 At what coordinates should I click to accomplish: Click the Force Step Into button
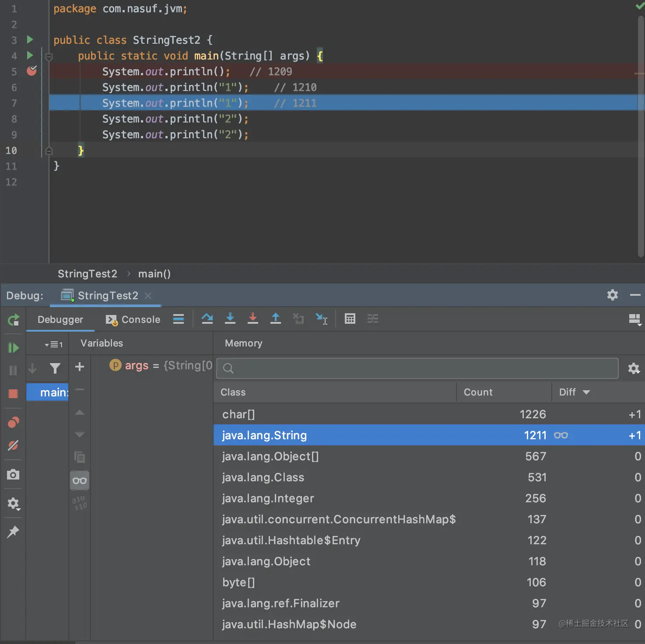(x=253, y=319)
